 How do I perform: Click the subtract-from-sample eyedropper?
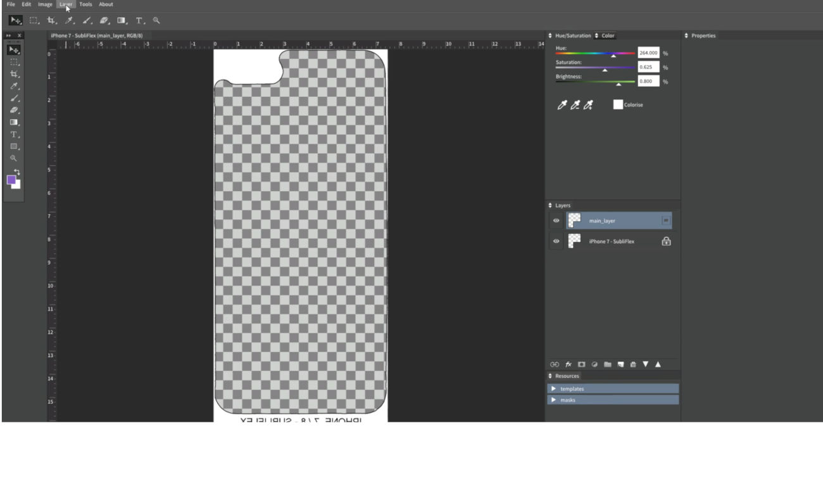[575, 105]
